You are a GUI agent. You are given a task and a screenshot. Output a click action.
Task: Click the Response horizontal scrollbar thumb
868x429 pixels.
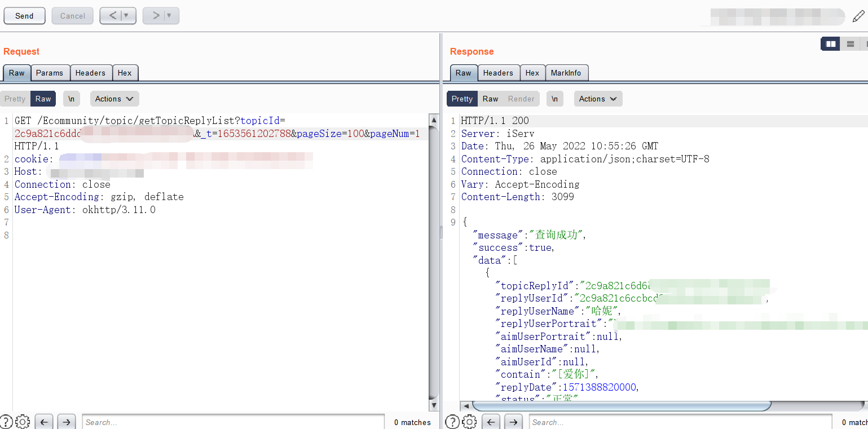[x=622, y=406]
